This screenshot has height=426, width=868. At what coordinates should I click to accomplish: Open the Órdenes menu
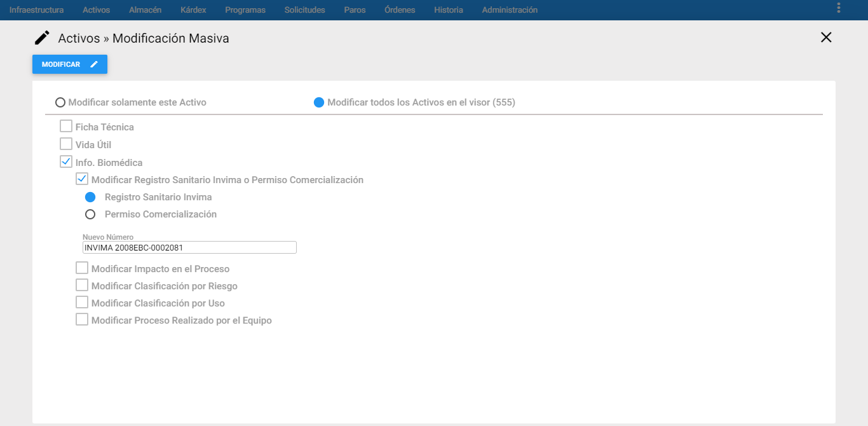[x=400, y=10]
